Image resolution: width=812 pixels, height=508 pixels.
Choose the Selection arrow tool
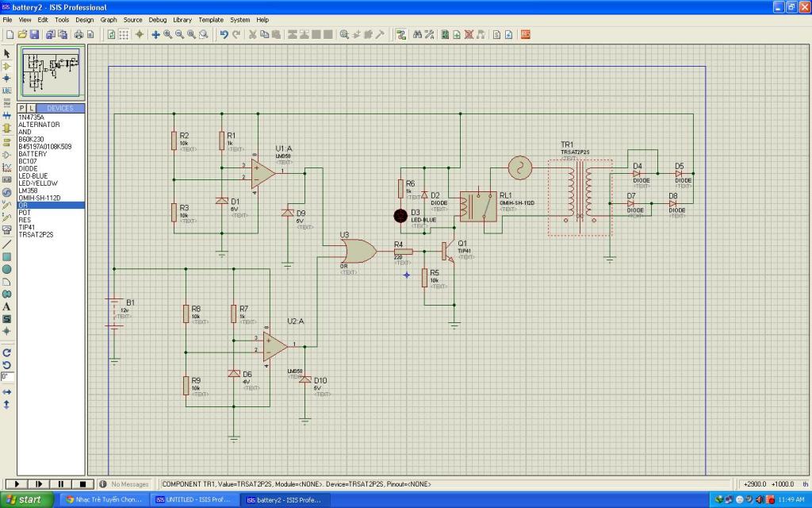point(7,53)
